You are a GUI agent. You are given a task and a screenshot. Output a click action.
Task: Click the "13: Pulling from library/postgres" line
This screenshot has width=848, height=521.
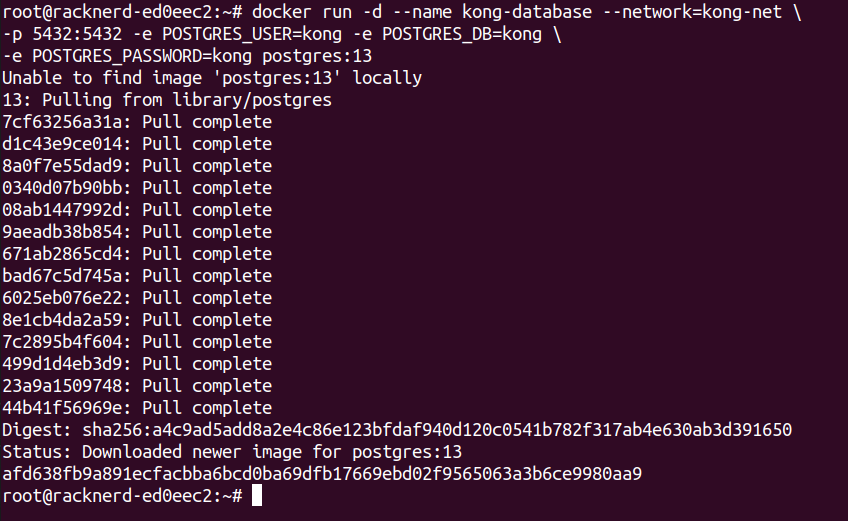[167, 100]
